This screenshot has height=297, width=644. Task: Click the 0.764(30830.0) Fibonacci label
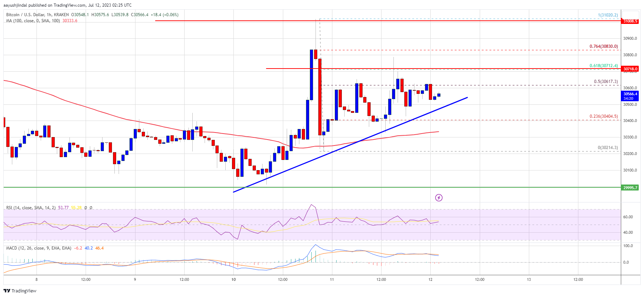click(x=604, y=46)
